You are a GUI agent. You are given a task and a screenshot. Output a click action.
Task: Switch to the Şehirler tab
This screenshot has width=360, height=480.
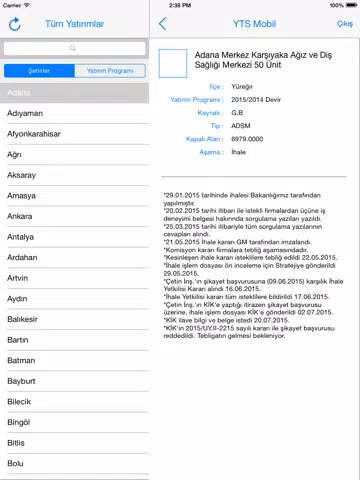tap(39, 71)
